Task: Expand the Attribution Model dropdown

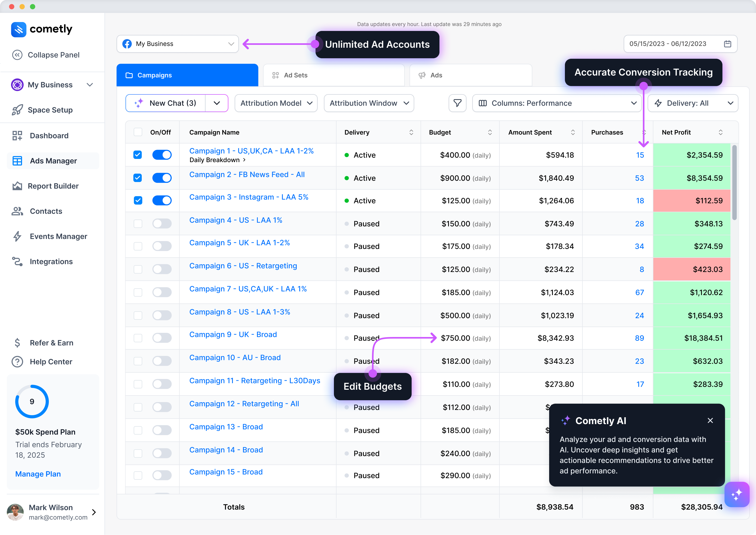Action: point(276,103)
